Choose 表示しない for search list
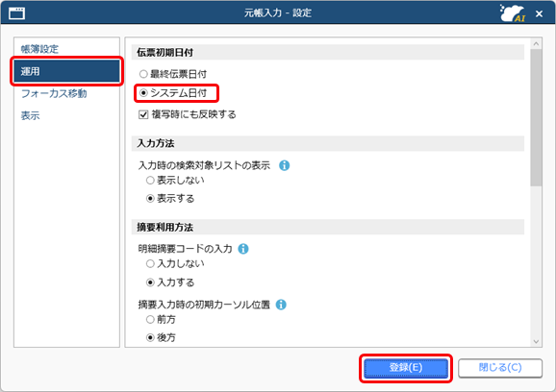 pos(175,181)
